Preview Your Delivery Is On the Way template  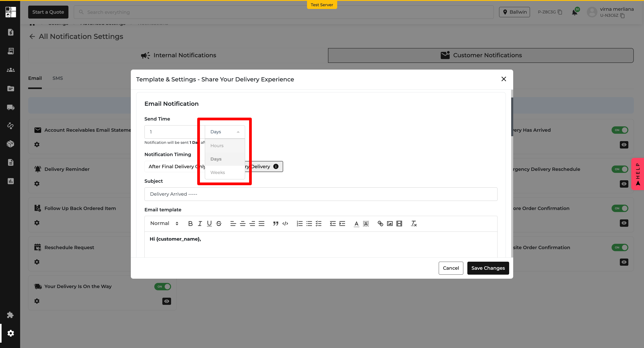[x=167, y=301]
